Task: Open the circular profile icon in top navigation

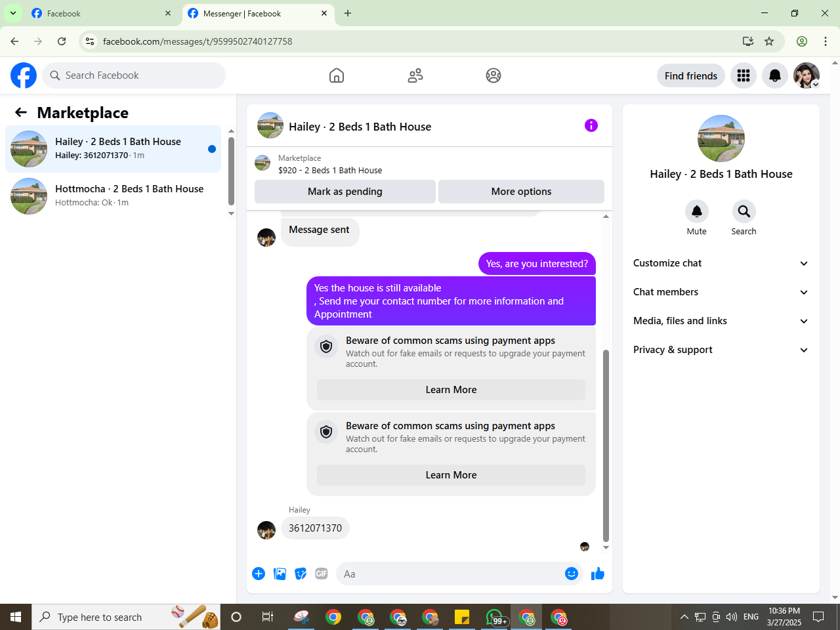Action: [493, 75]
